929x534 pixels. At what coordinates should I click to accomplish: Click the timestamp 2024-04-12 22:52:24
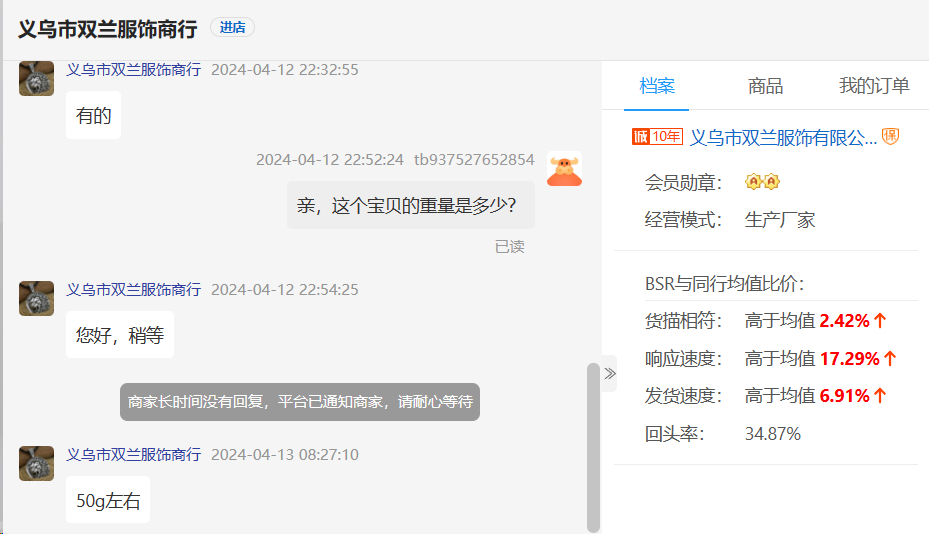[x=329, y=160]
